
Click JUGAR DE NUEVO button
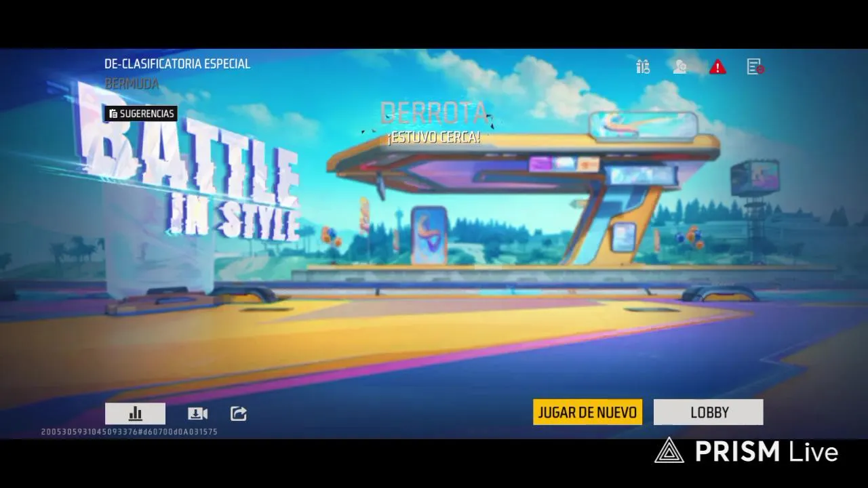pos(587,412)
